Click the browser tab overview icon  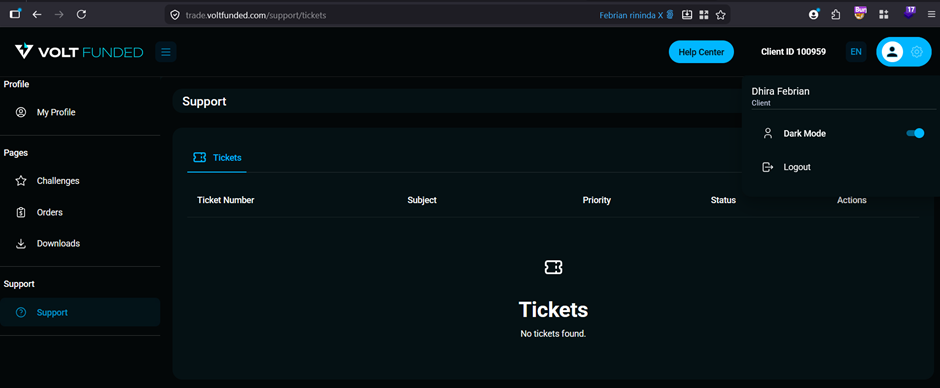pyautogui.click(x=16, y=13)
